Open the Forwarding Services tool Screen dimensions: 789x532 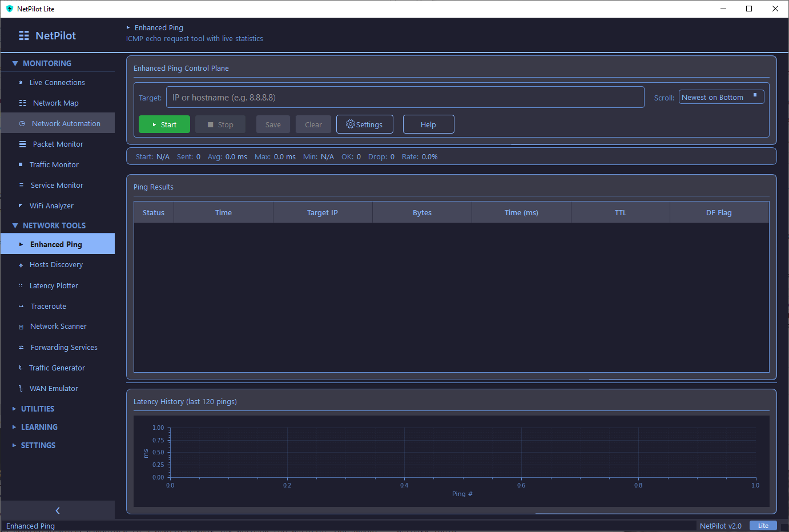(22, 347)
